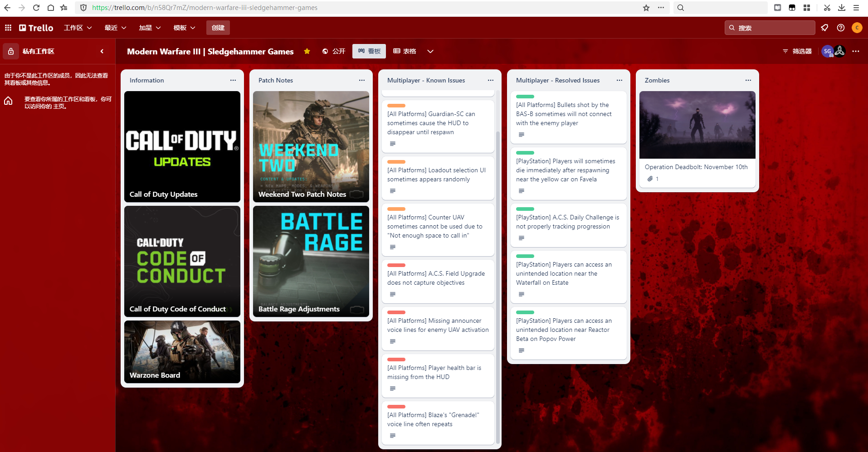868x452 pixels.
Task: Switch to the 表格 table view
Action: tap(405, 51)
